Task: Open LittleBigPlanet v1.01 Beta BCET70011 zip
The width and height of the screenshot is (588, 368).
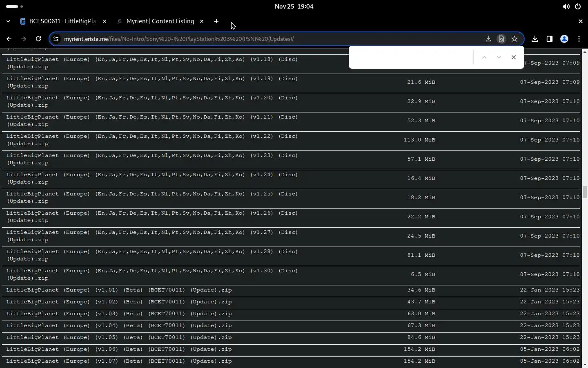Action: (119, 290)
